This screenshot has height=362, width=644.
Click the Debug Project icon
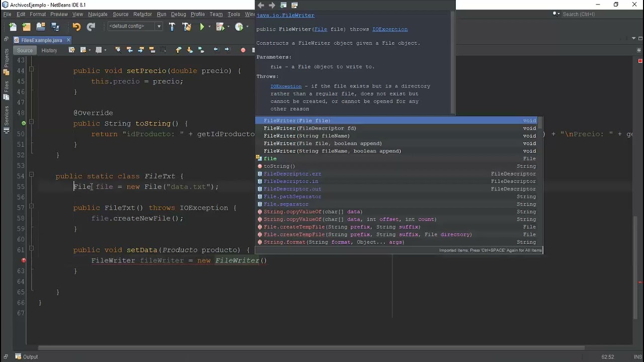click(x=220, y=27)
